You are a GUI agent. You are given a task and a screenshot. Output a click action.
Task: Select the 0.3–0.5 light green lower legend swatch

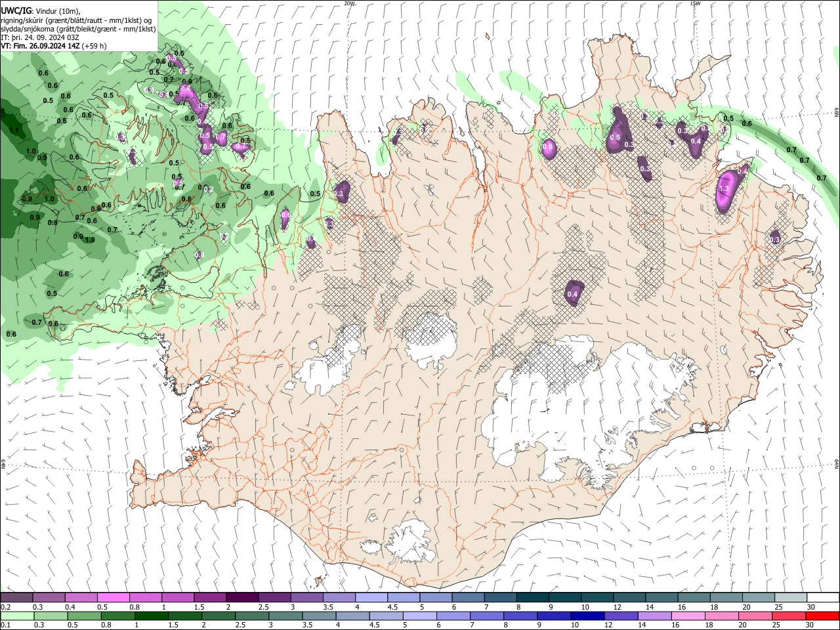(x=51, y=616)
